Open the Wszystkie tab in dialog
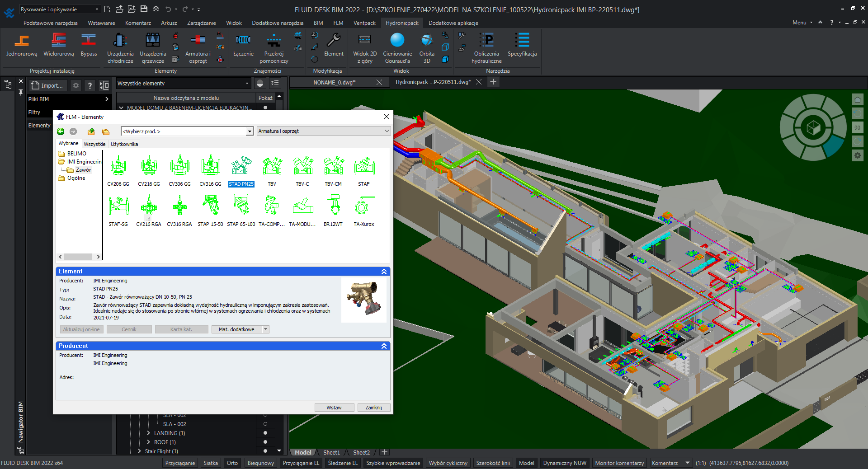The height and width of the screenshot is (469, 868). coord(94,144)
